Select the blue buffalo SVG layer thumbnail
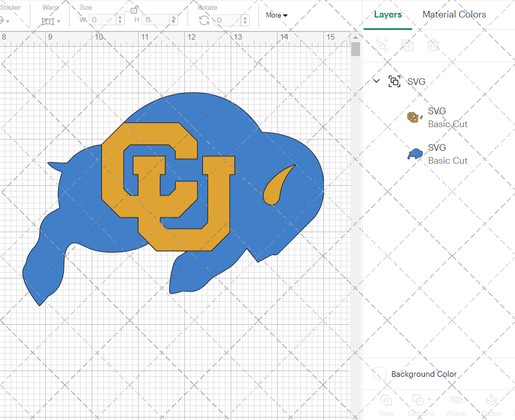The height and width of the screenshot is (420, 515). 415,154
